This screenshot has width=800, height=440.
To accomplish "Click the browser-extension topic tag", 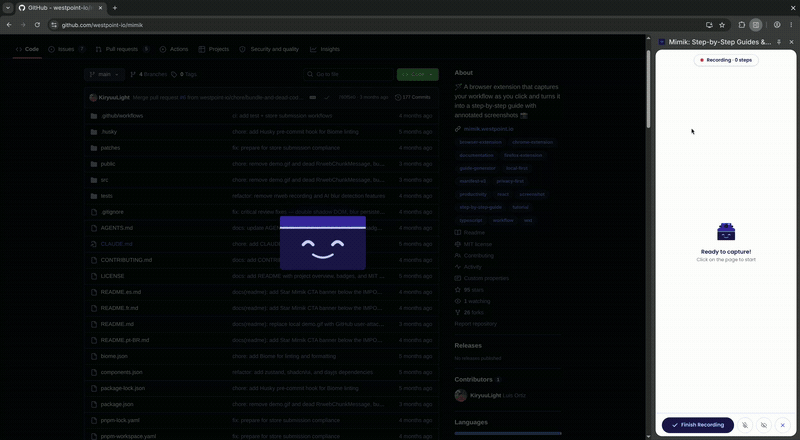I will (x=480, y=142).
